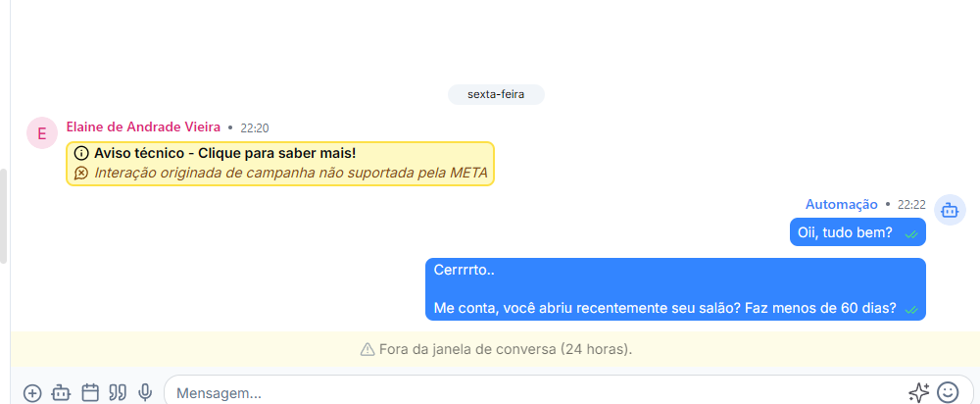Click the 'Cerrrrto..' message bubble
This screenshot has height=404, width=980.
tap(675, 288)
